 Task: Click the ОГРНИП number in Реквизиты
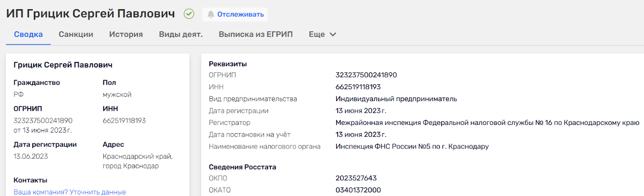click(x=366, y=75)
